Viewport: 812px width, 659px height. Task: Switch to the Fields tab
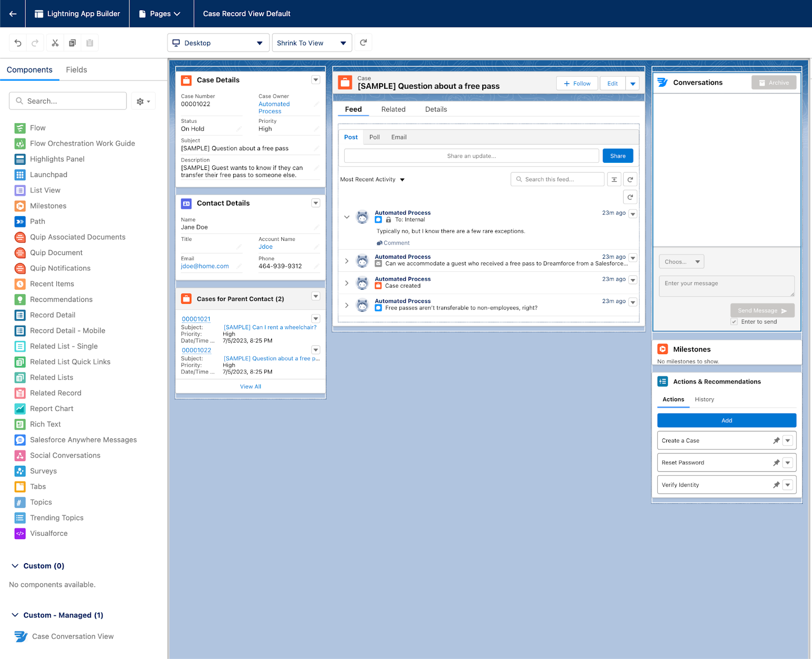click(76, 70)
